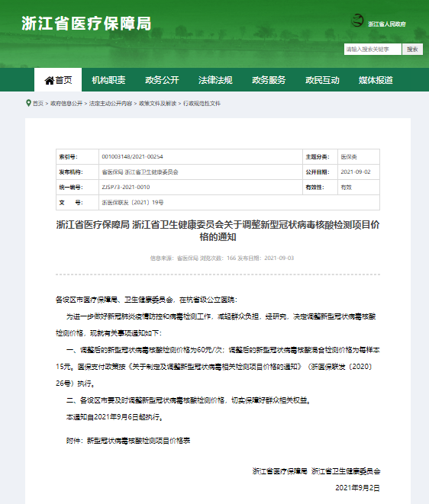Select validity value 有效
The width and height of the screenshot is (429, 504).
[347, 187]
